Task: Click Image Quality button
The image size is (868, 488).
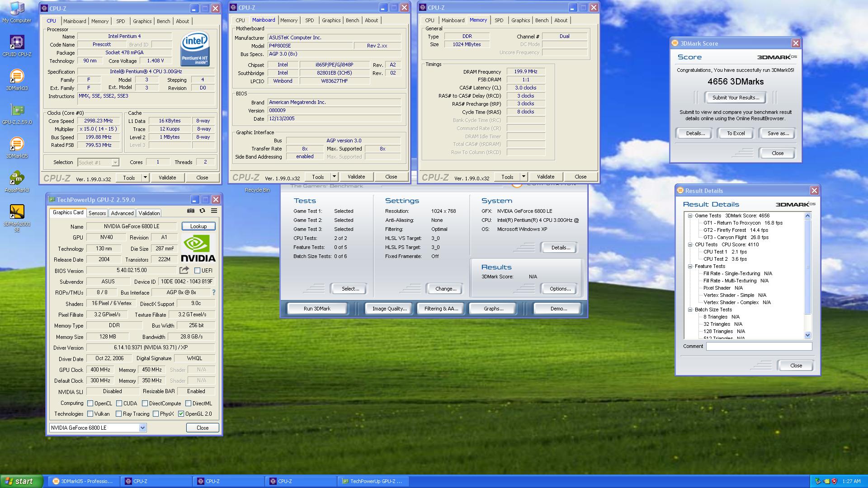Action: coord(389,309)
